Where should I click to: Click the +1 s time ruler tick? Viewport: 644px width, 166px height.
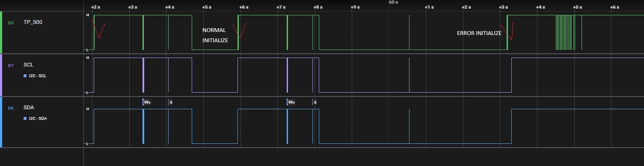[x=429, y=7]
